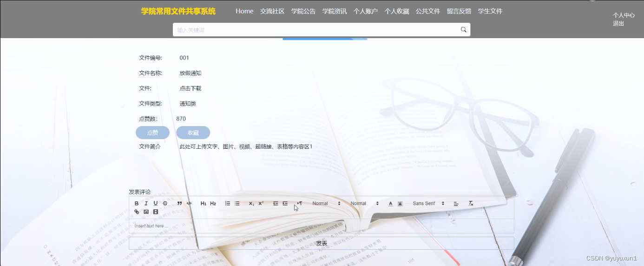Insert a hyperlink in the comment
Screen dimensions: 644x266
tap(137, 212)
